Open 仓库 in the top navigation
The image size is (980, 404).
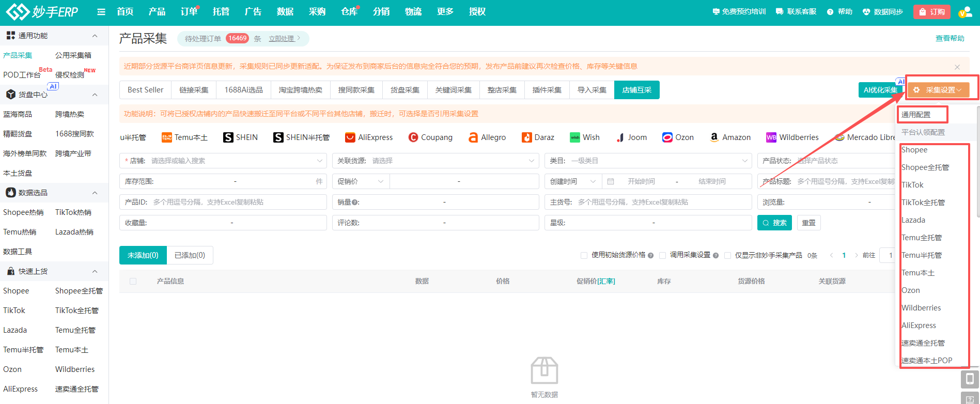click(x=349, y=12)
